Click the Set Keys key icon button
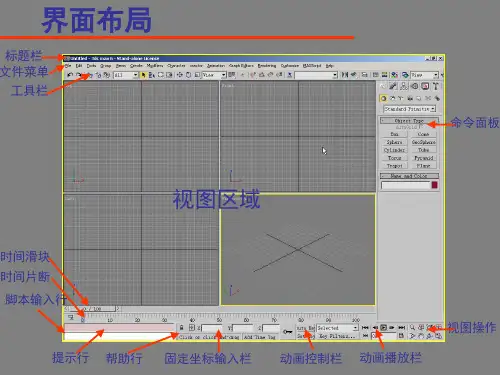The width and height of the screenshot is (500, 375). (x=288, y=332)
